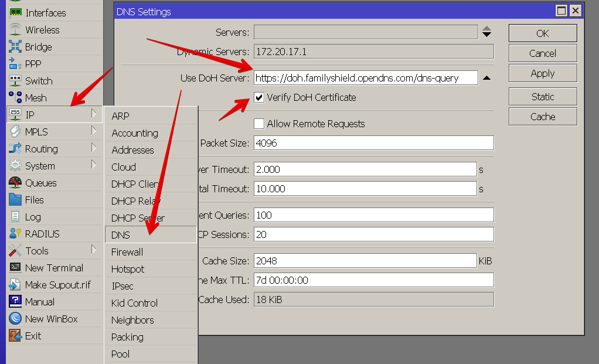Click the Use DoH Server URL field
The height and width of the screenshot is (364, 599).
[366, 78]
